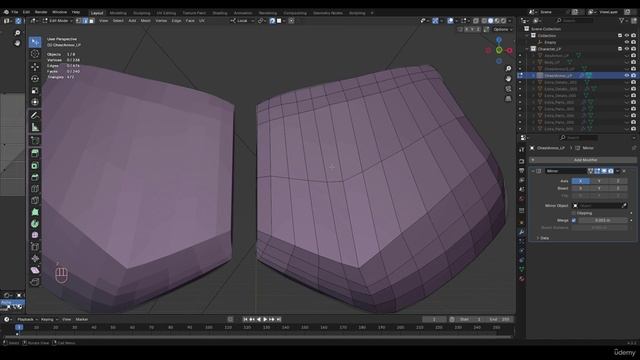
Task: Enable edge select mode
Action: click(x=85, y=20)
